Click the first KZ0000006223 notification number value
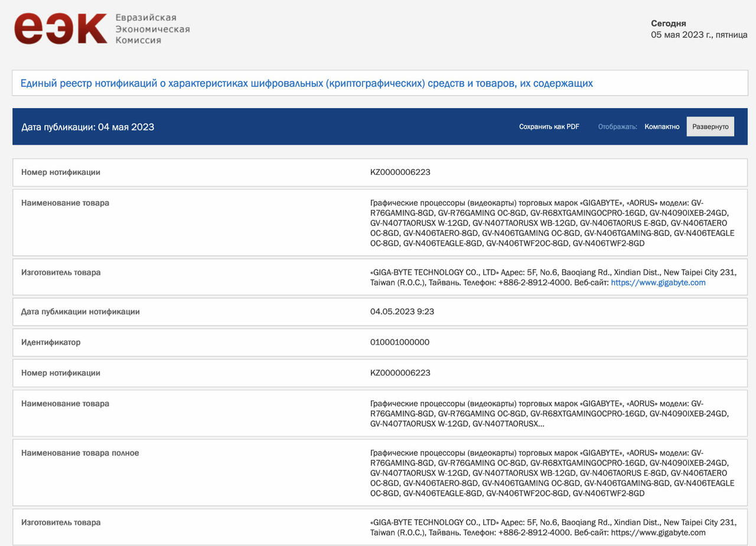Image resolution: width=756 pixels, height=546 pixels. pyautogui.click(x=400, y=173)
